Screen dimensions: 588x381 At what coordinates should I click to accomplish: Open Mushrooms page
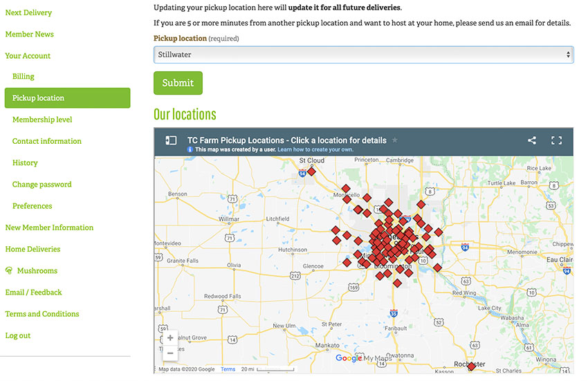pos(37,271)
